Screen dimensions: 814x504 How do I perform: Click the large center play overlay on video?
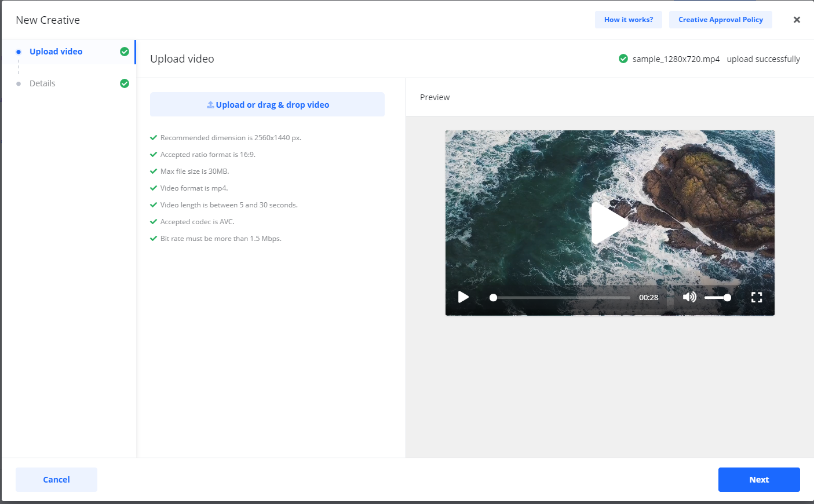tap(609, 223)
